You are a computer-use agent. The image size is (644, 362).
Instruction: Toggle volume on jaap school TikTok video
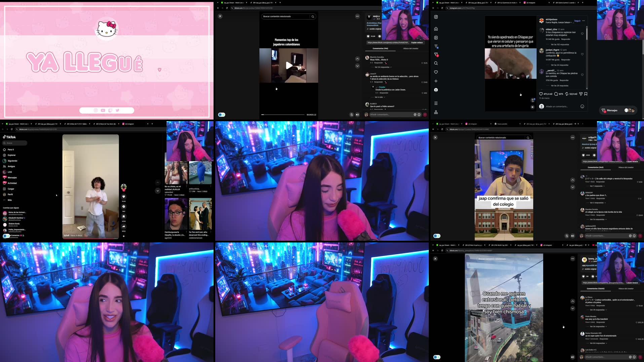click(573, 236)
